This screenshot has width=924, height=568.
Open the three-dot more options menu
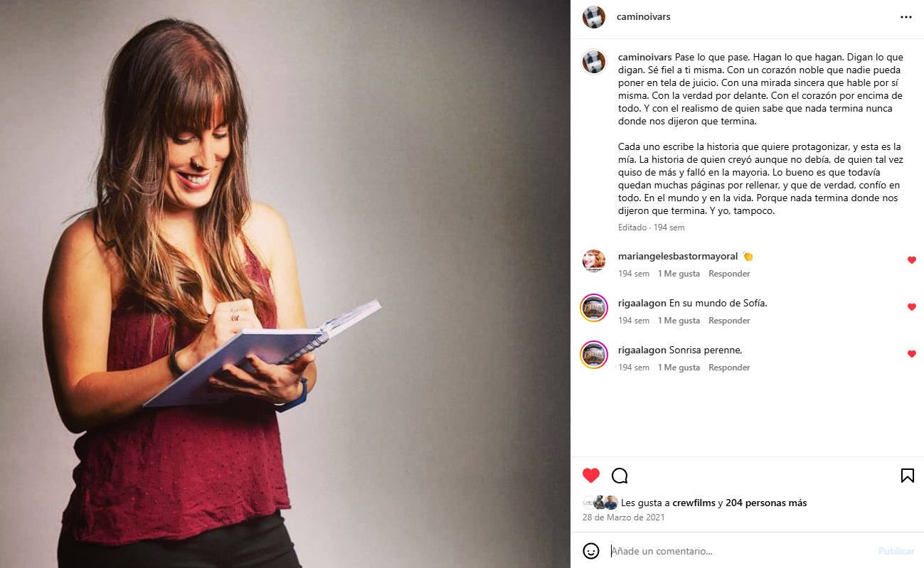pos(906,17)
